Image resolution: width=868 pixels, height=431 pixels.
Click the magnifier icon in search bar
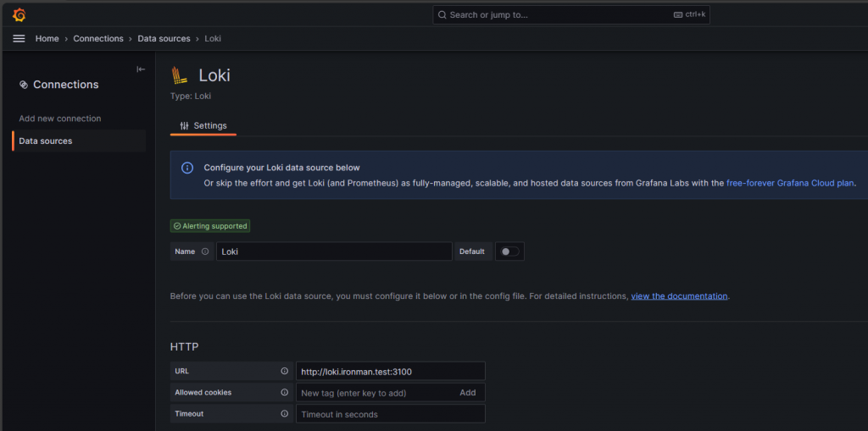[x=442, y=15]
